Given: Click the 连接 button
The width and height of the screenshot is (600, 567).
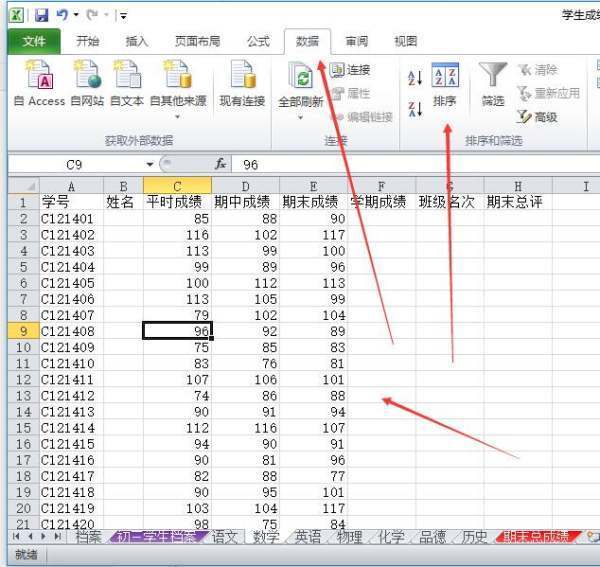Looking at the screenshot, I should [x=350, y=70].
